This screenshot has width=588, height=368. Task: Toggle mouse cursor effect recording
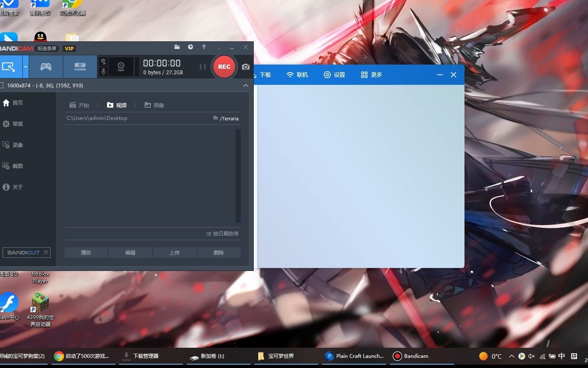[104, 61]
